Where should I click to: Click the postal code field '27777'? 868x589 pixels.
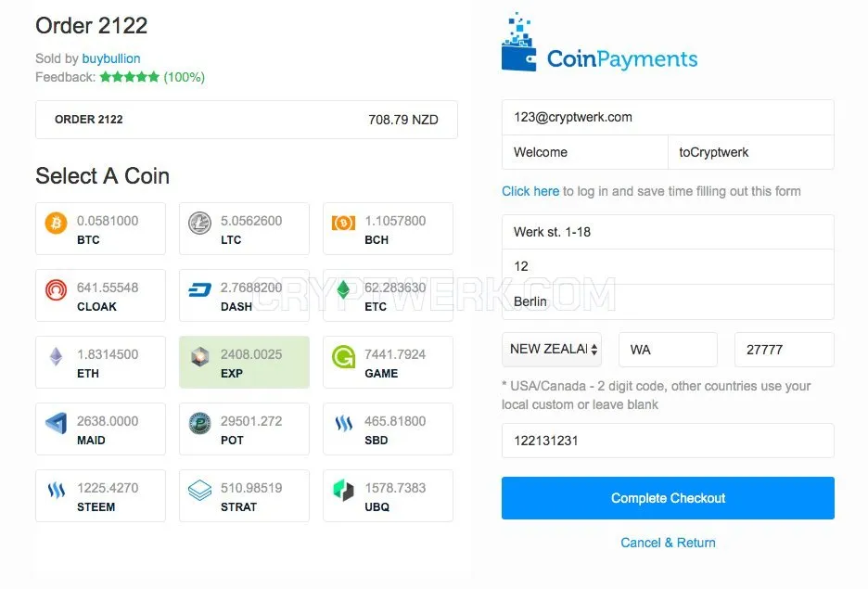(x=784, y=350)
